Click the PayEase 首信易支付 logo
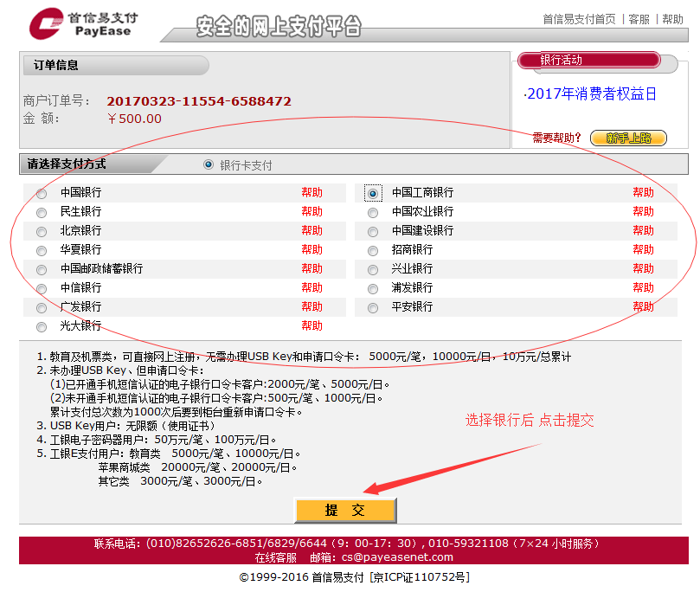700x592 pixels. click(x=83, y=23)
